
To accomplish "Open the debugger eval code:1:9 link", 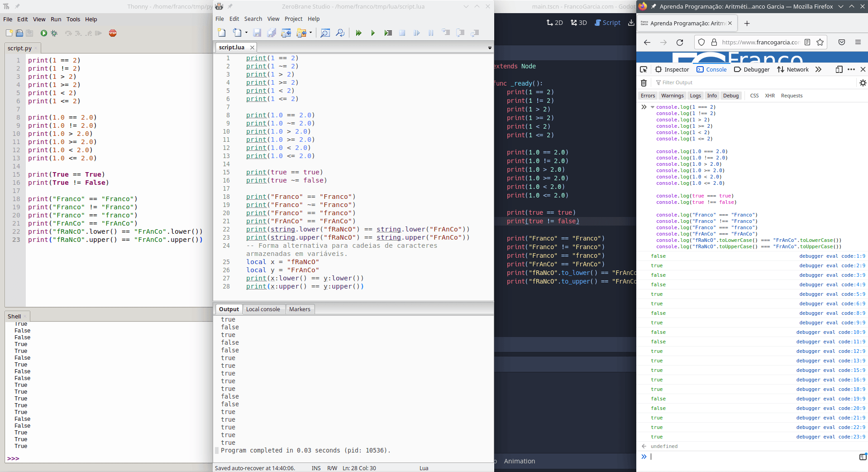I will pos(832,256).
